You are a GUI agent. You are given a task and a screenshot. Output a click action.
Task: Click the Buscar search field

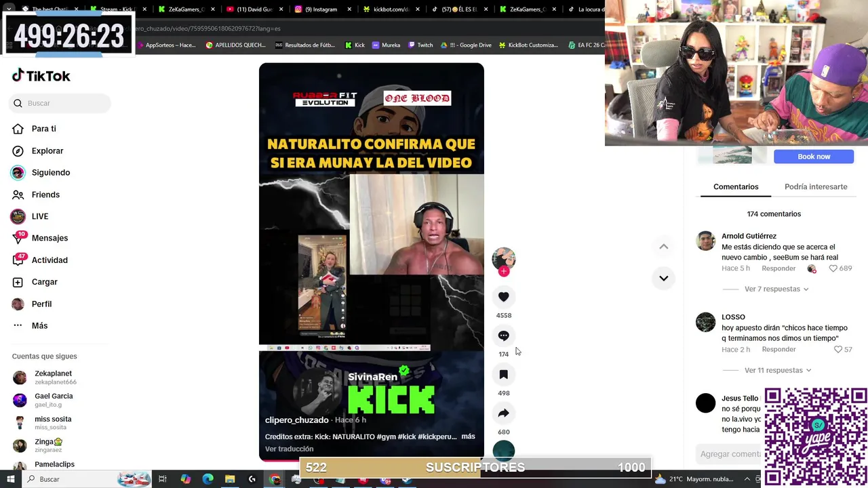click(60, 103)
